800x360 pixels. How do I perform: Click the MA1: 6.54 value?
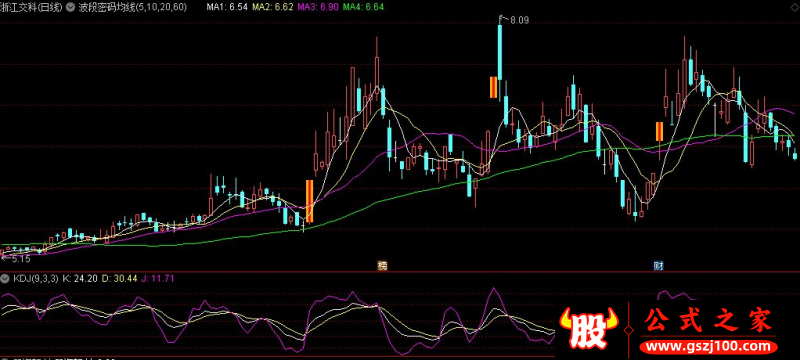pyautogui.click(x=227, y=7)
